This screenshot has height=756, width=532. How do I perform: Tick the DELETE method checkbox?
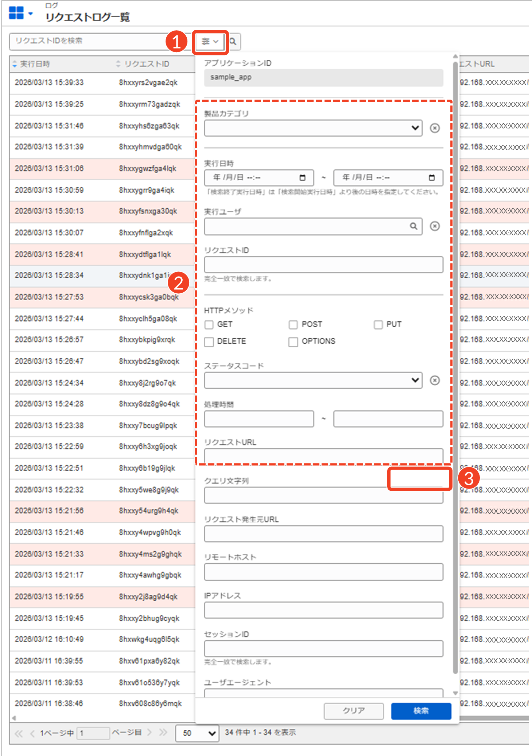click(209, 342)
